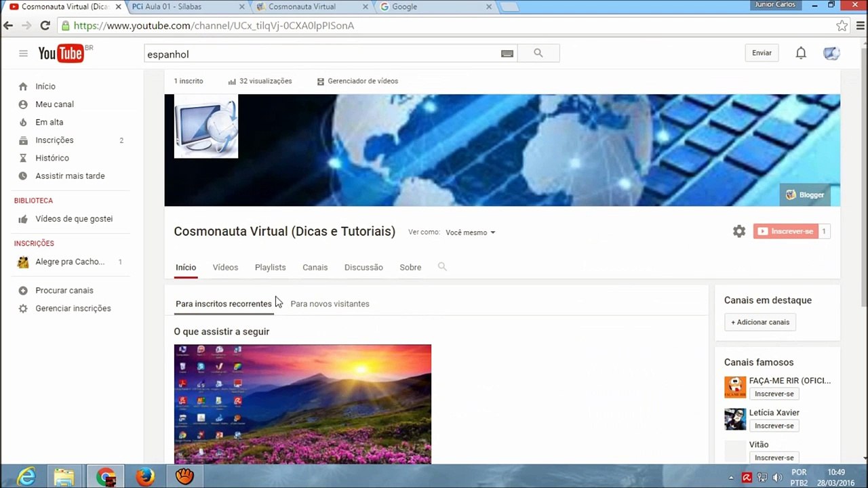This screenshot has height=488, width=868.
Task: Open the notifications bell
Action: coord(801,53)
